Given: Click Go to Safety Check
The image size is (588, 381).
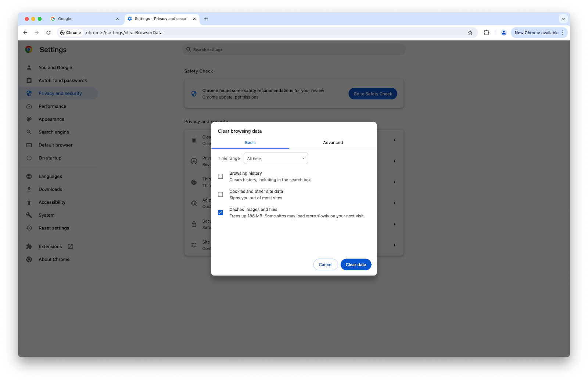Looking at the screenshot, I should pos(372,93).
